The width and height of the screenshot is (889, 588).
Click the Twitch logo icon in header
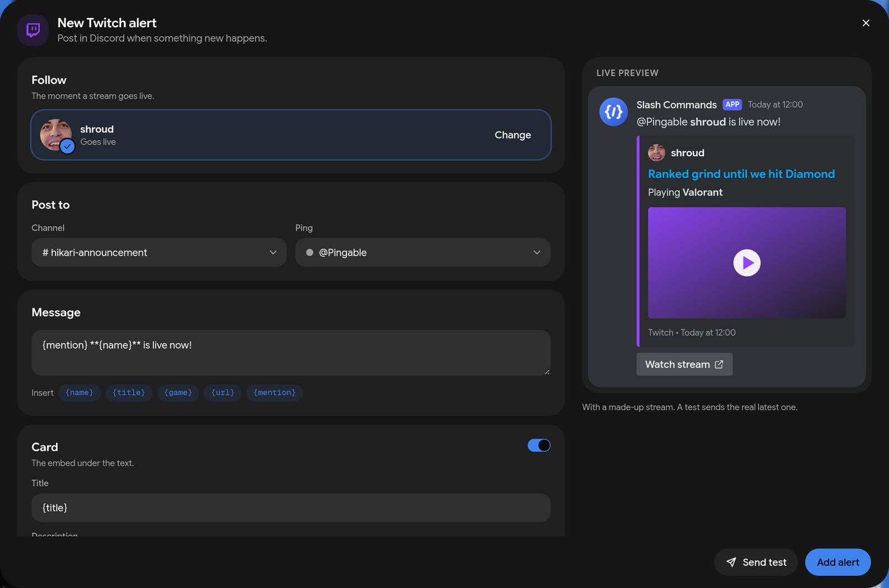(x=33, y=30)
